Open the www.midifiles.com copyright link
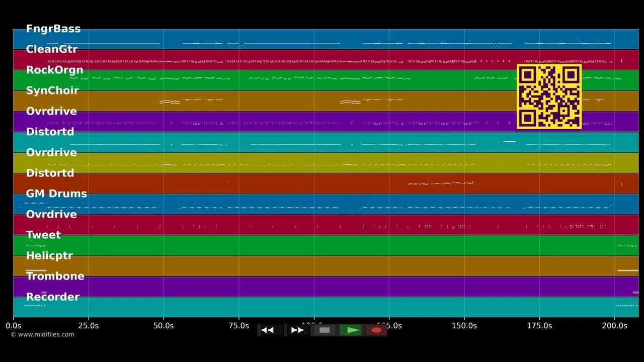The image size is (644, 362). (42, 334)
